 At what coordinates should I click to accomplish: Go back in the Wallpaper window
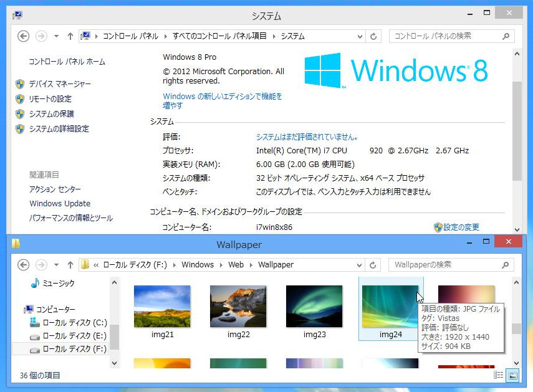pyautogui.click(x=24, y=265)
